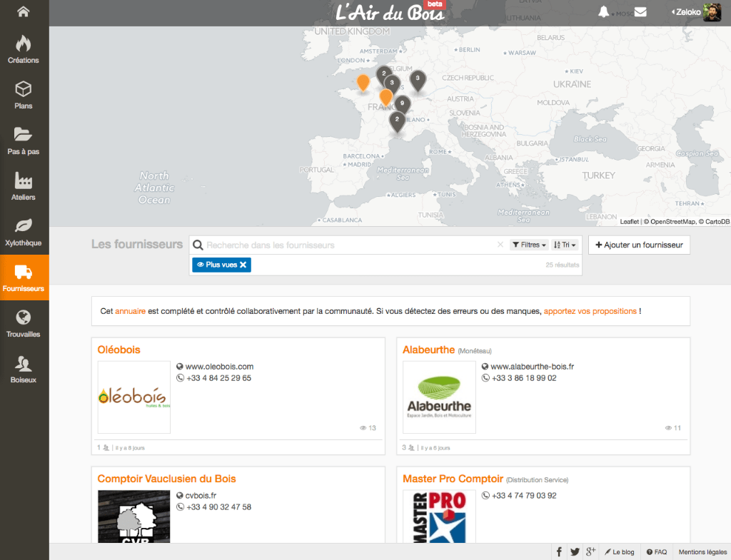
Task: Go to the home page icon
Action: click(x=24, y=11)
